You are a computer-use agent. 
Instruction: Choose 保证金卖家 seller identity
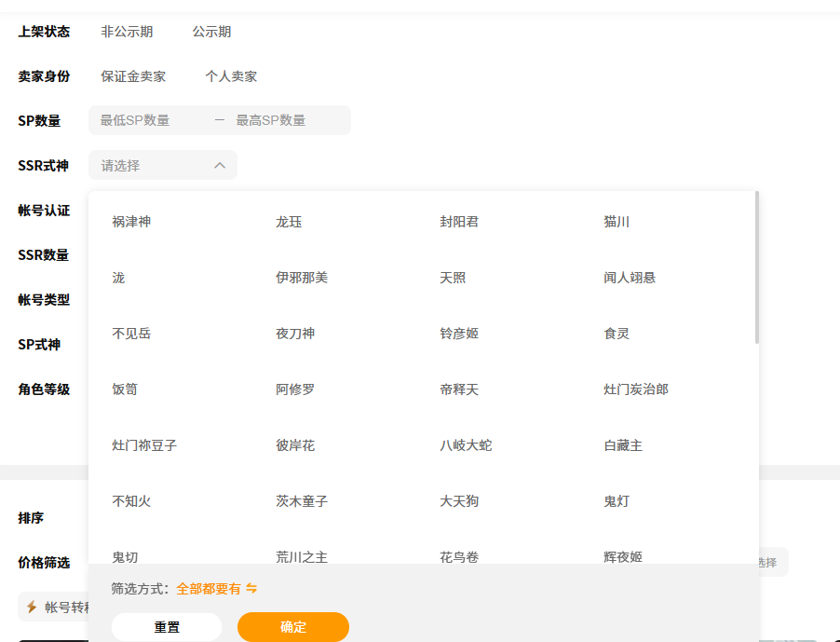pyautogui.click(x=133, y=76)
